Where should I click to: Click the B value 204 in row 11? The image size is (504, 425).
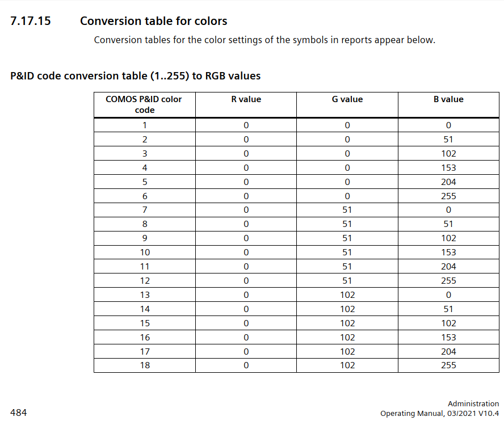tap(448, 267)
